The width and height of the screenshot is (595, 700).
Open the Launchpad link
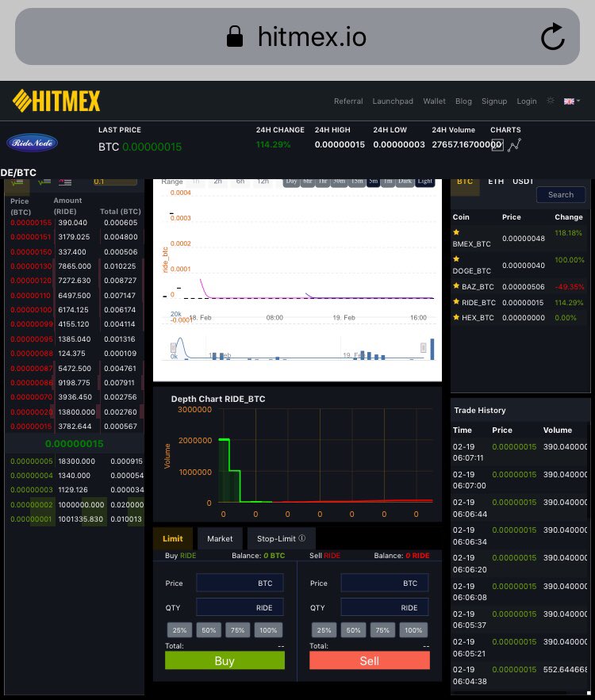coord(393,101)
